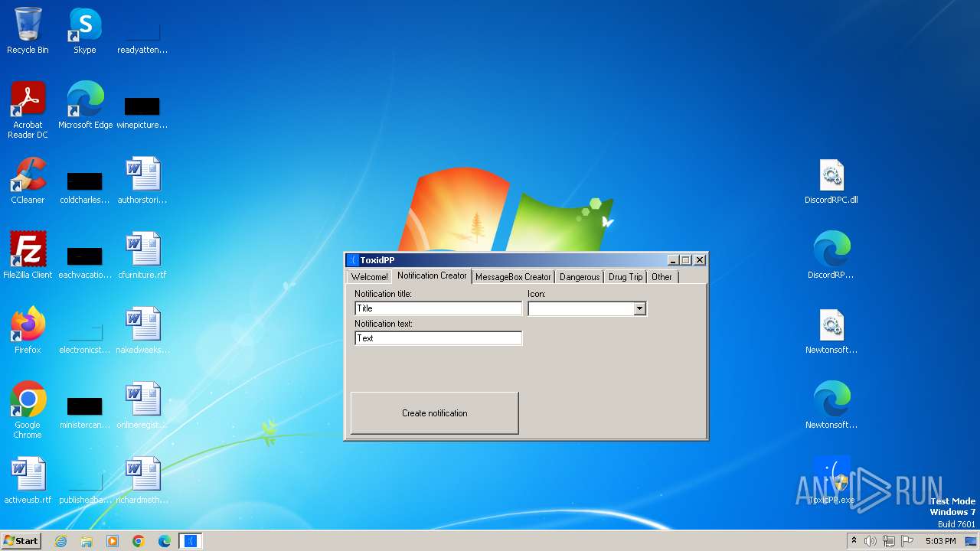Select the Firefox desktop shortcut
Viewport: 980px width, 551px height.
pos(28,331)
